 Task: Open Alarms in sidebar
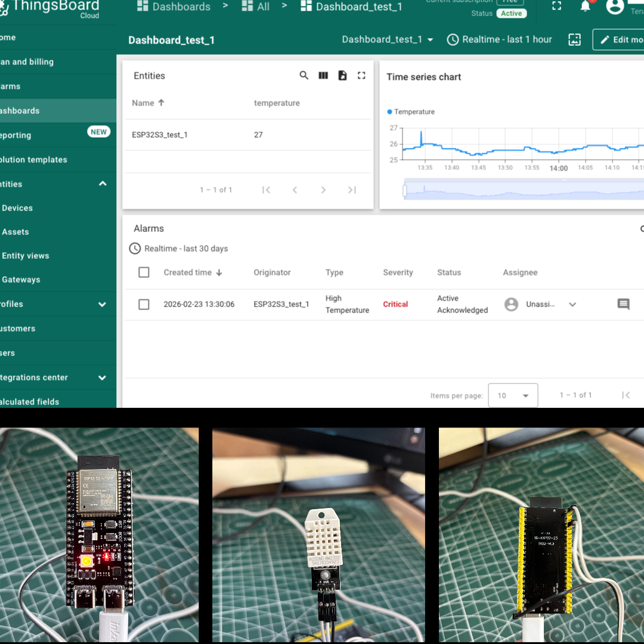pos(58,86)
